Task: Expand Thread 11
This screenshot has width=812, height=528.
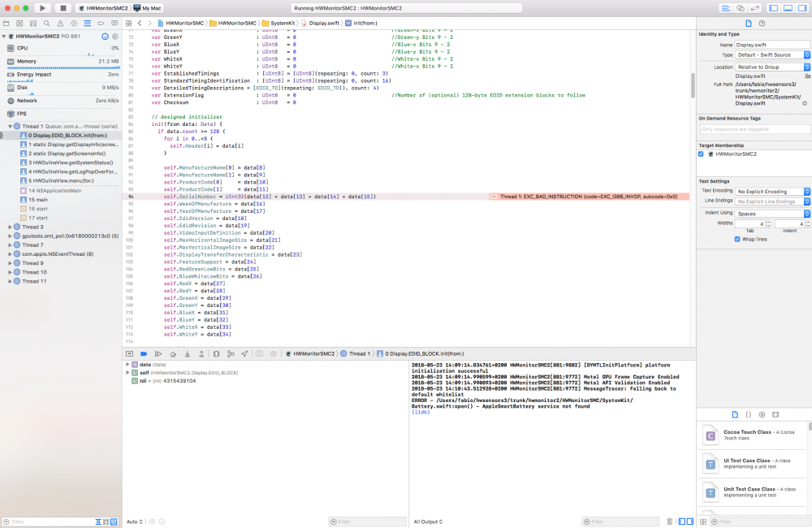Action: [x=10, y=281]
